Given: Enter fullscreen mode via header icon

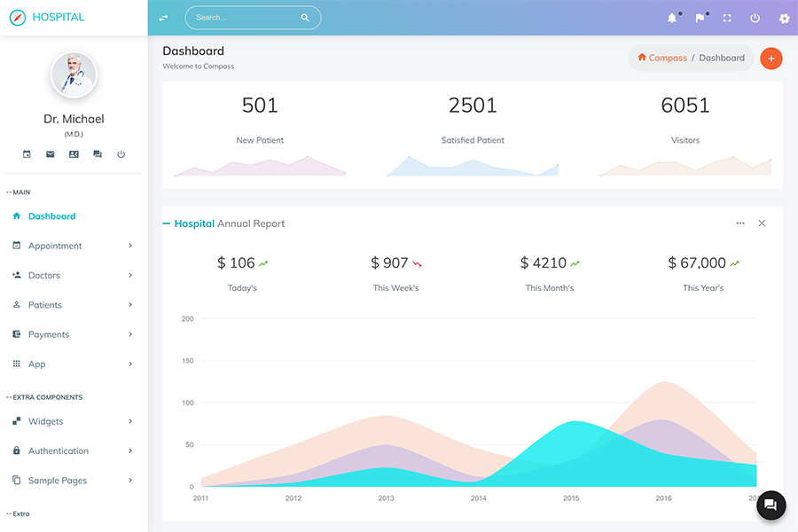Looking at the screenshot, I should [x=727, y=18].
